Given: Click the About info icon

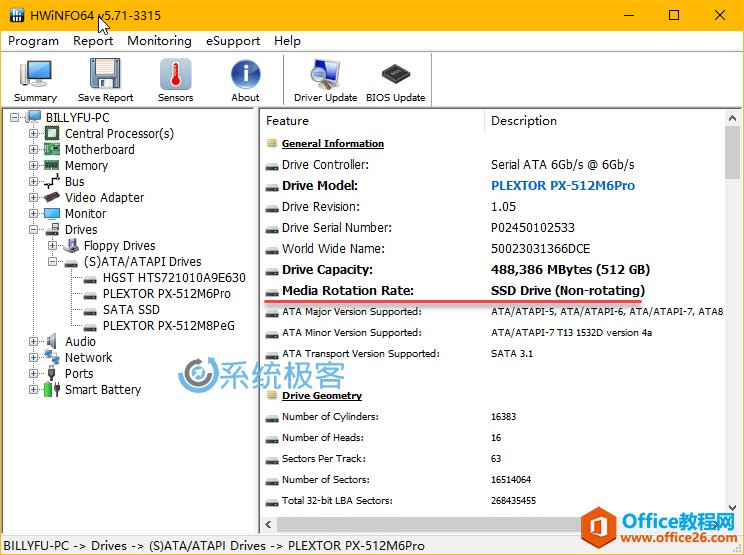Looking at the screenshot, I should point(245,74).
